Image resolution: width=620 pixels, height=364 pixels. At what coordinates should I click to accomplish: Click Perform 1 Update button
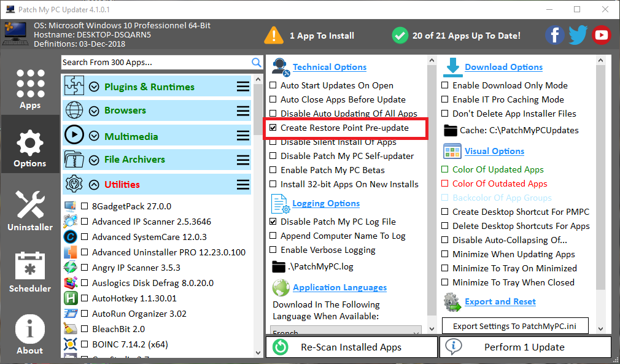click(x=525, y=347)
